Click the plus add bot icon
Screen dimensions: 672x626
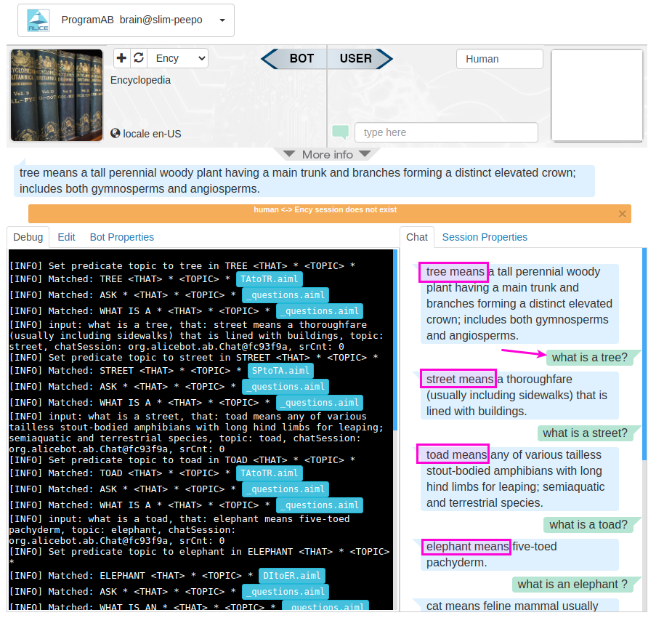coord(122,58)
